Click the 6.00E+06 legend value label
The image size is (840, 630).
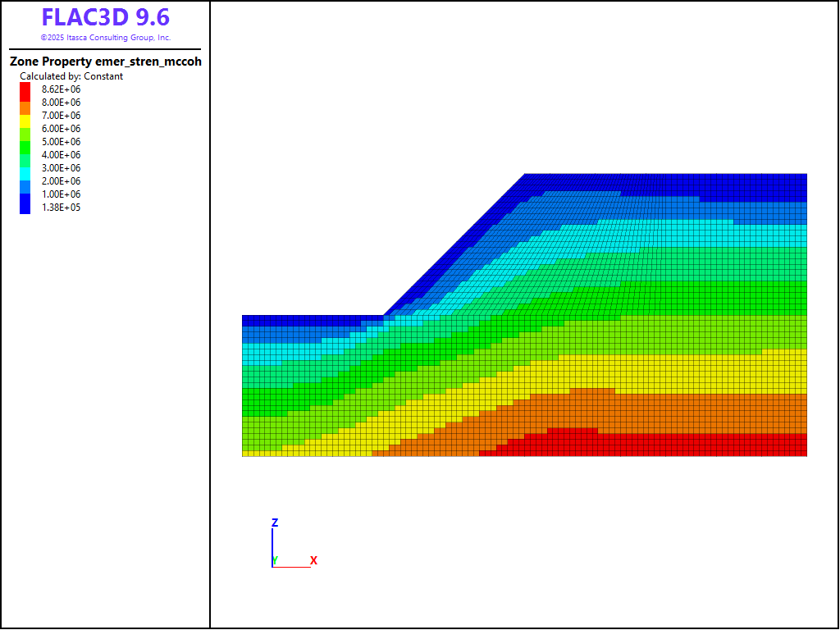61,129
